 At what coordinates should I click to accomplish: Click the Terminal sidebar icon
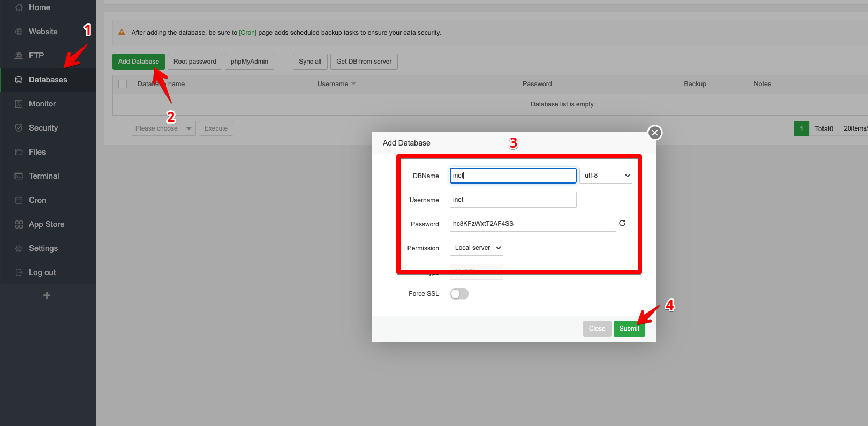point(19,176)
